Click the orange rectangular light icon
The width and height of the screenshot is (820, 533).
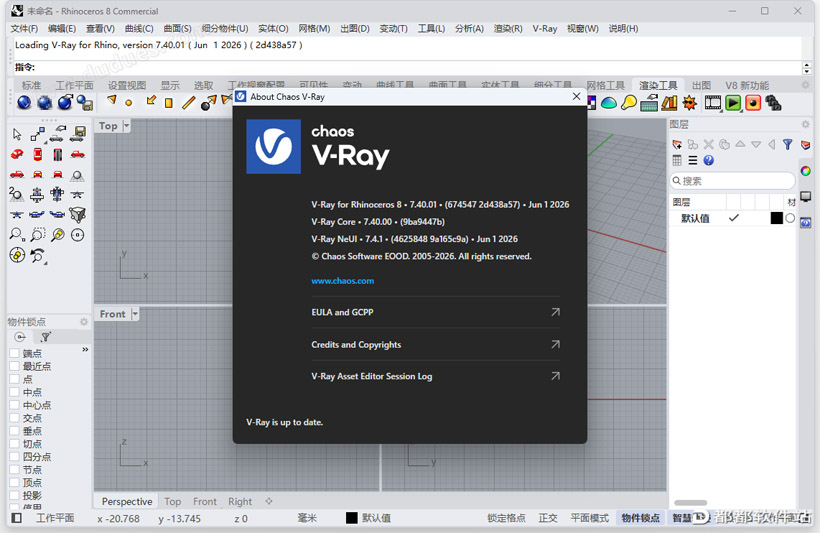pos(168,103)
